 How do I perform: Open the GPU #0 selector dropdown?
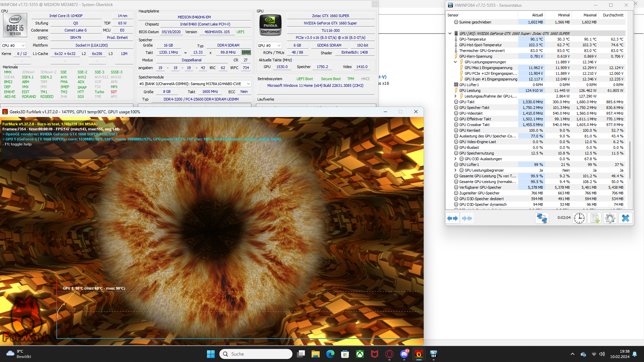pos(269,46)
